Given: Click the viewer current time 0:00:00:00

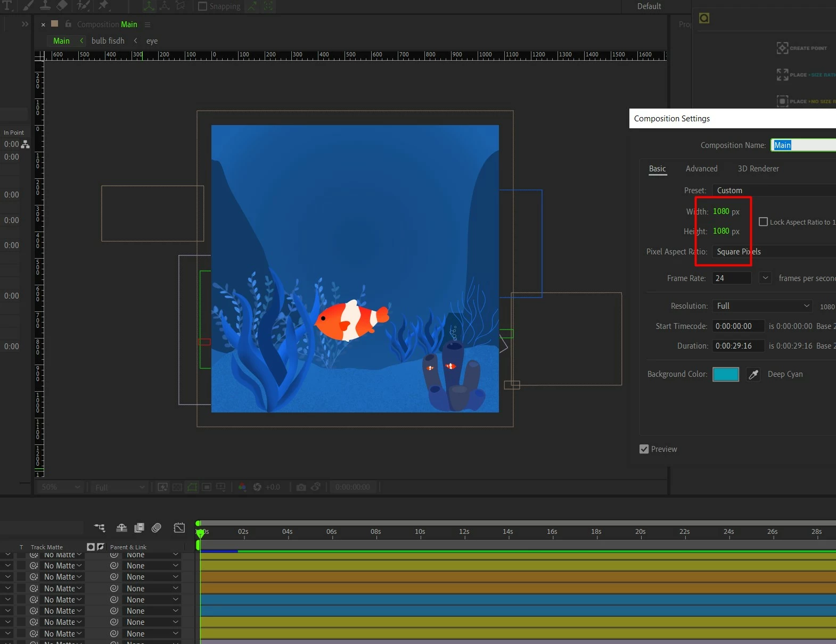Looking at the screenshot, I should (x=353, y=487).
